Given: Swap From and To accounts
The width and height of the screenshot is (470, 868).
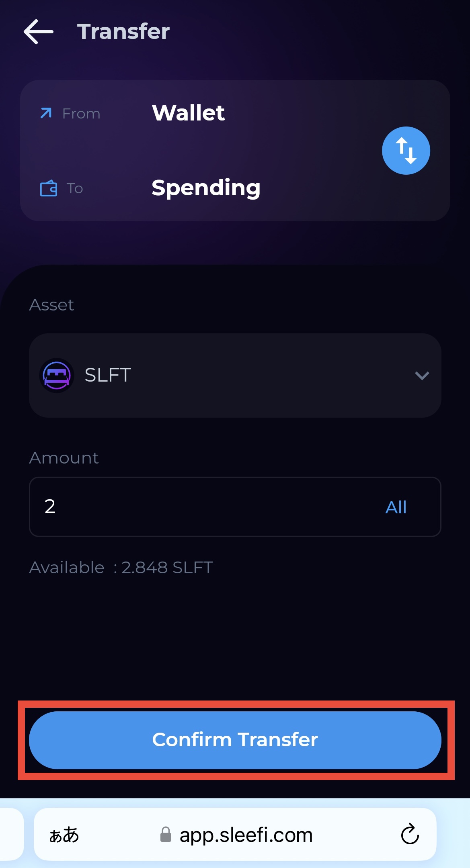Looking at the screenshot, I should [406, 151].
